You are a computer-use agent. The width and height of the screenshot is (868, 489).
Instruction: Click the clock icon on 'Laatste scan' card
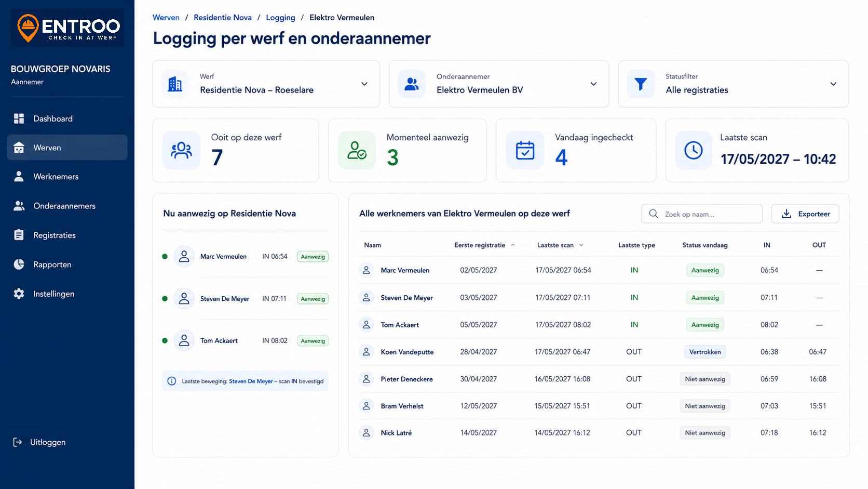point(694,150)
